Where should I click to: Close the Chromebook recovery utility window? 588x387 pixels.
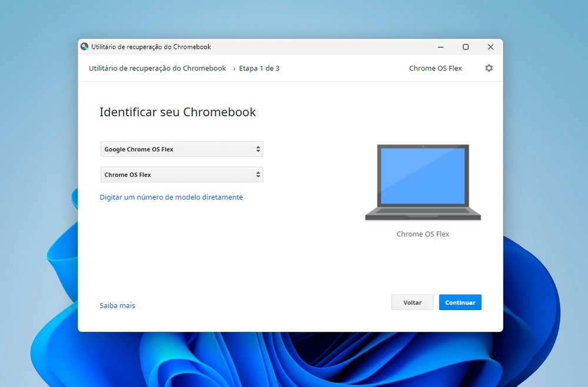coord(490,47)
